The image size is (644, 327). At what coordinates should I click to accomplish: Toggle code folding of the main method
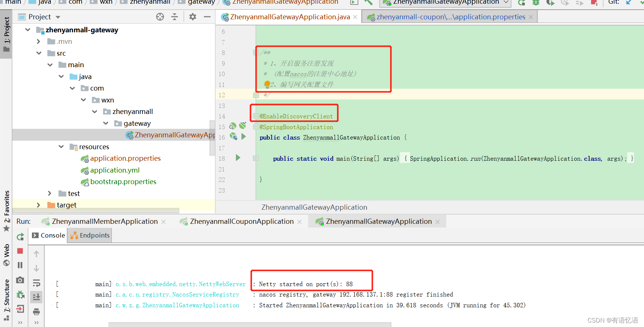tap(256, 158)
